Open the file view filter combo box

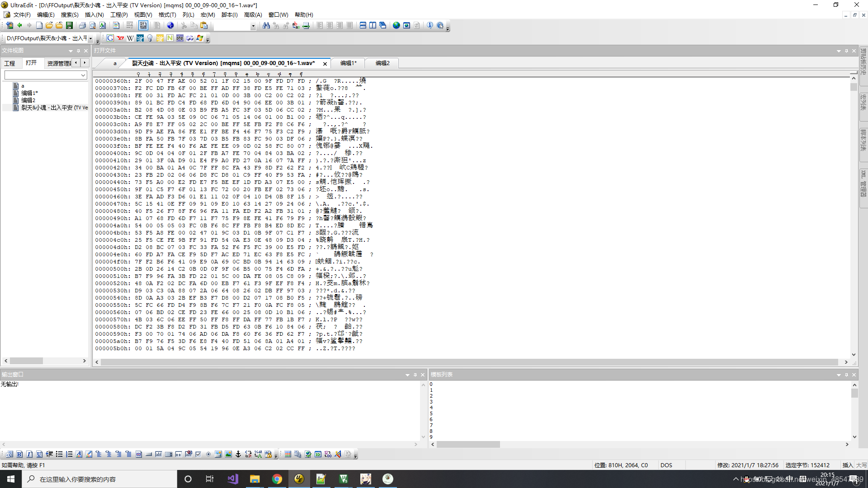[46, 75]
